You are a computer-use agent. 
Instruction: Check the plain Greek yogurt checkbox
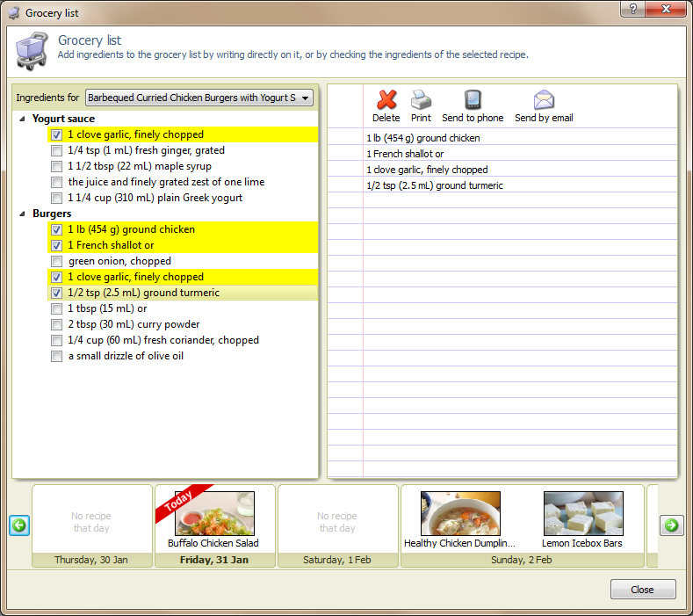pyautogui.click(x=56, y=198)
